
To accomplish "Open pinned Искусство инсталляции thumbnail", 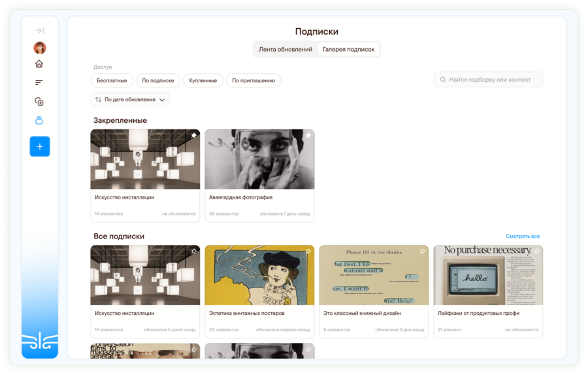I will (x=145, y=159).
